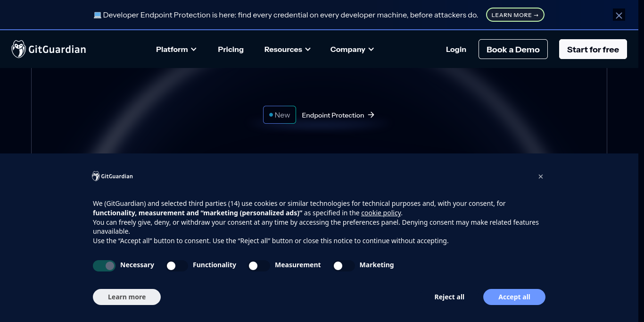
Task: Close the cookie consent notice
Action: coord(541,177)
